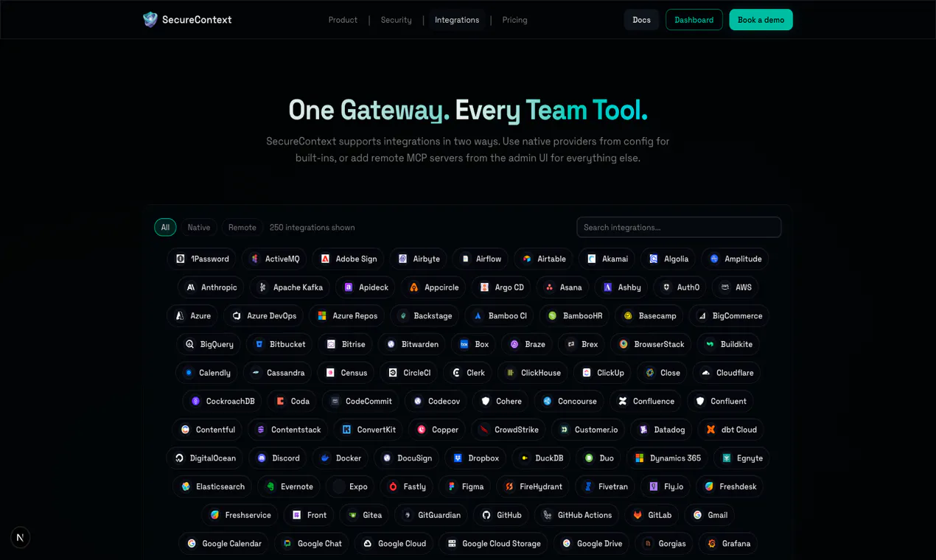
Task: Select the Box integration icon
Action: tap(464, 345)
